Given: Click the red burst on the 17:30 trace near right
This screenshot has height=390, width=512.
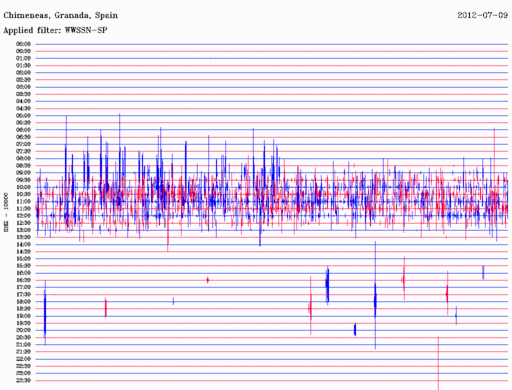Looking at the screenshot, I should [x=447, y=294].
